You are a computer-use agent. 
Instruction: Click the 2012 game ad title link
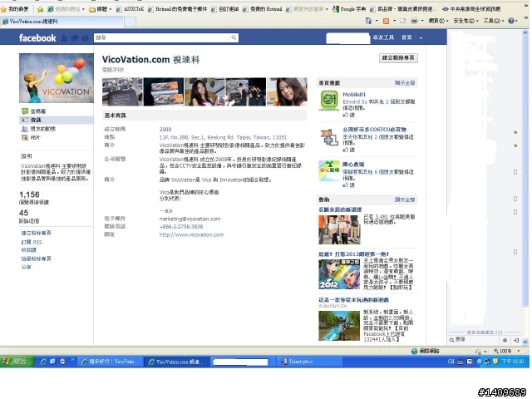pos(353,254)
